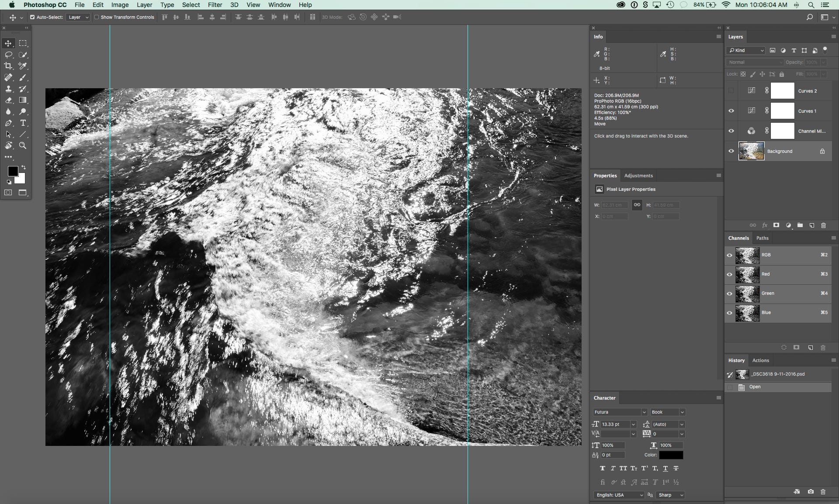
Task: Enable Show Transform Controls checkbox
Action: click(x=97, y=17)
